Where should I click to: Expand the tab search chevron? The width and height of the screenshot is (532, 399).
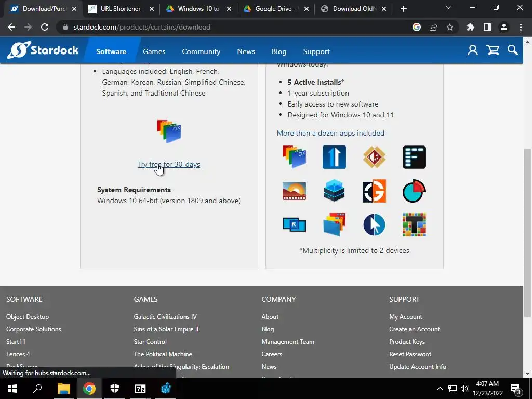pos(448,7)
